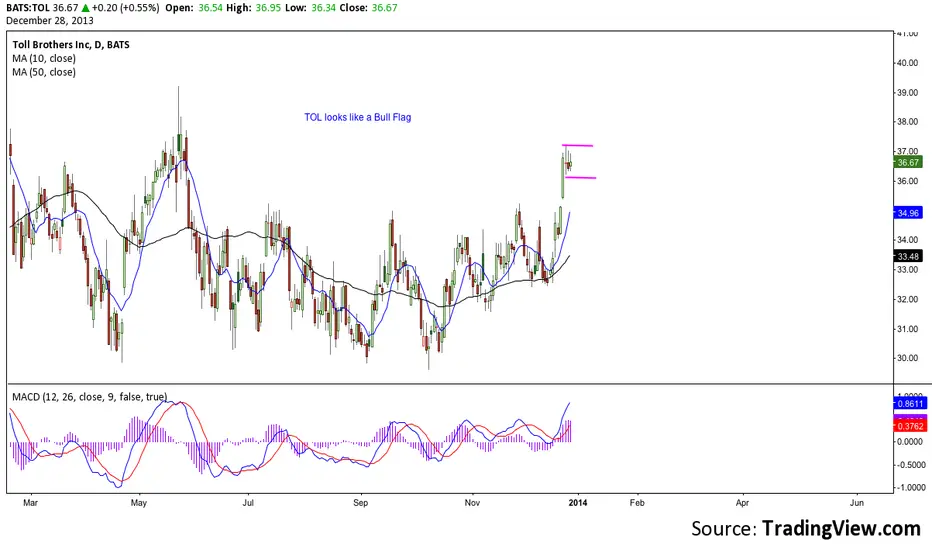Click the black 33.48 MA price tag
The height and width of the screenshot is (550, 932).
tap(908, 256)
